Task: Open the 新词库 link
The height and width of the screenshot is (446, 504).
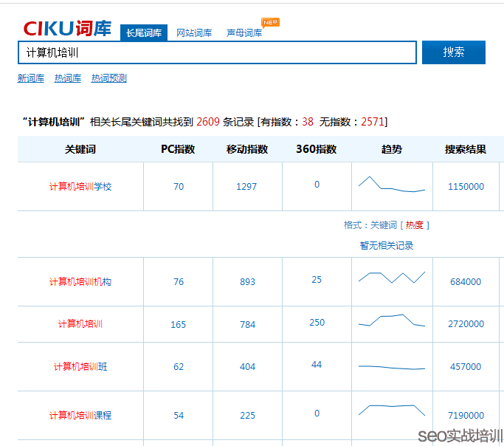Action: [x=31, y=78]
